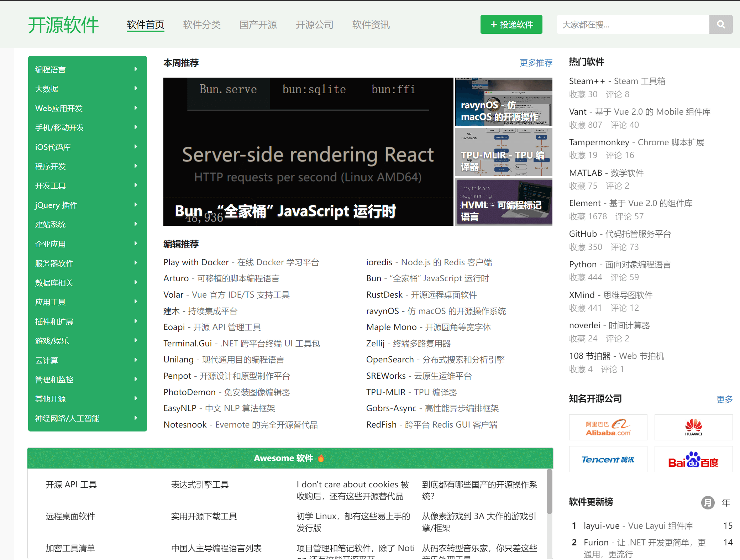Screen dimensions: 740x560
Task: Open 表达式引擎工具 Awesome list
Action: [x=200, y=485]
